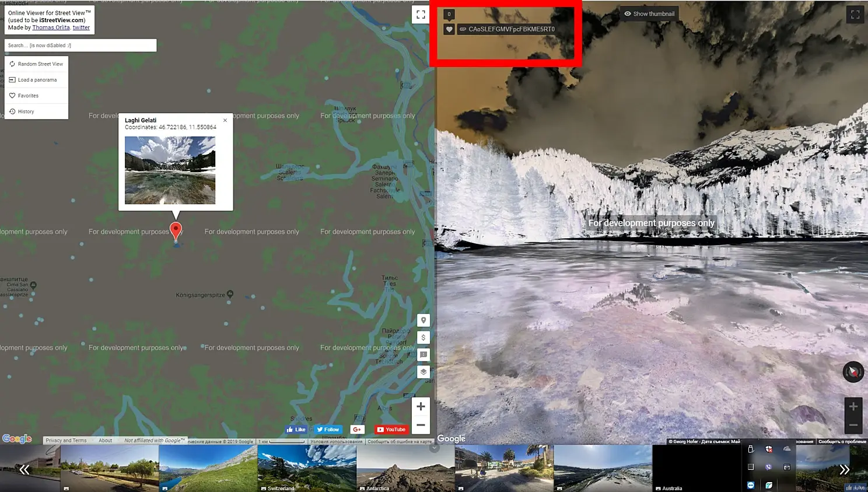Image resolution: width=868 pixels, height=492 pixels.
Task: Open the TeamViewer tray icon
Action: [x=751, y=485]
